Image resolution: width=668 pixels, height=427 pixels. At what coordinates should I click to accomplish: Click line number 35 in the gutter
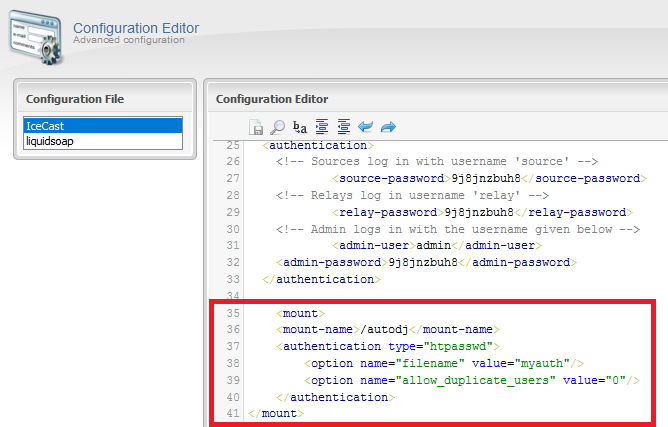231,313
